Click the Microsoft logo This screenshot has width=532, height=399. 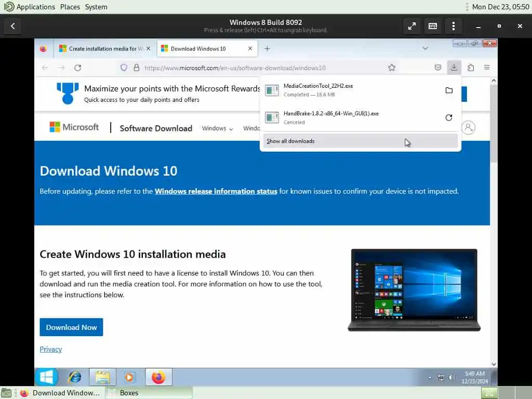[74, 127]
